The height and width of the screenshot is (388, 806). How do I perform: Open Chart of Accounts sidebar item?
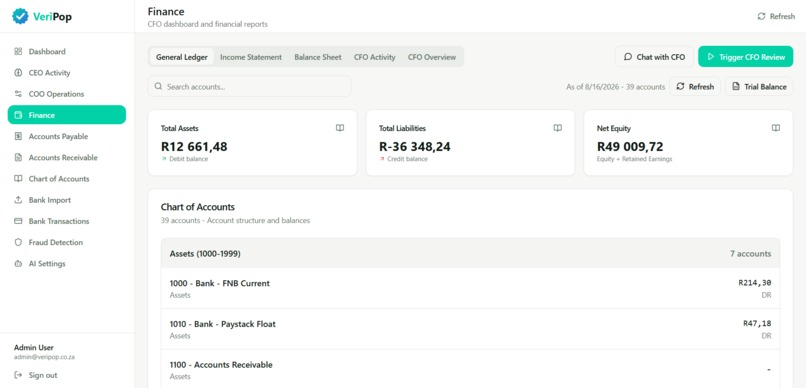pyautogui.click(x=67, y=179)
